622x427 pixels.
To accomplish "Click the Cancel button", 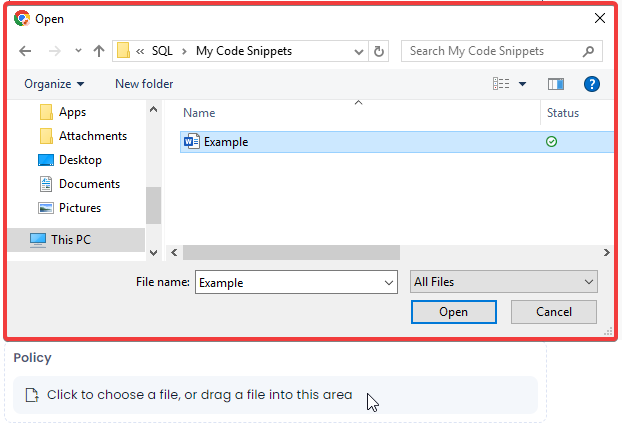I will point(554,312).
